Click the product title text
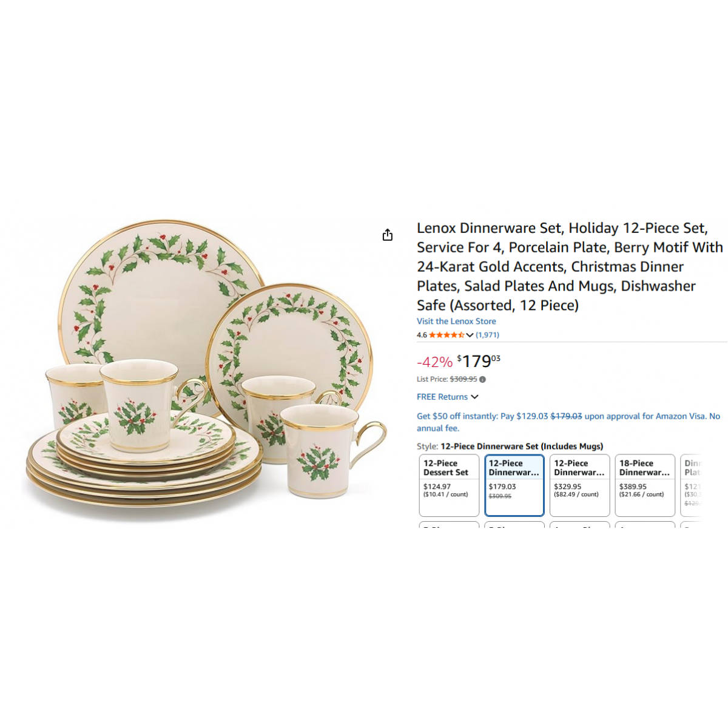The width and height of the screenshot is (728, 728). click(570, 266)
